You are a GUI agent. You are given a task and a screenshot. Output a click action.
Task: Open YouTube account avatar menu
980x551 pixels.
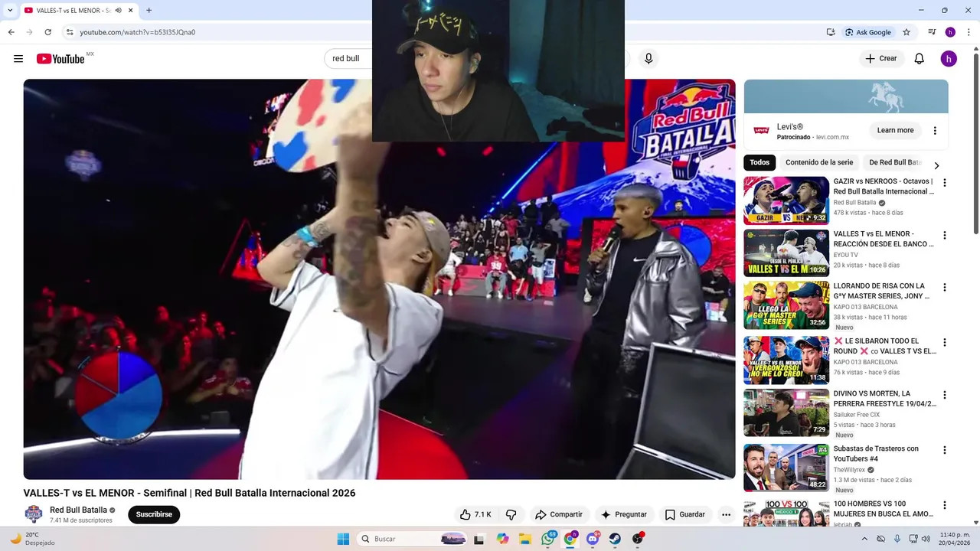tap(949, 59)
